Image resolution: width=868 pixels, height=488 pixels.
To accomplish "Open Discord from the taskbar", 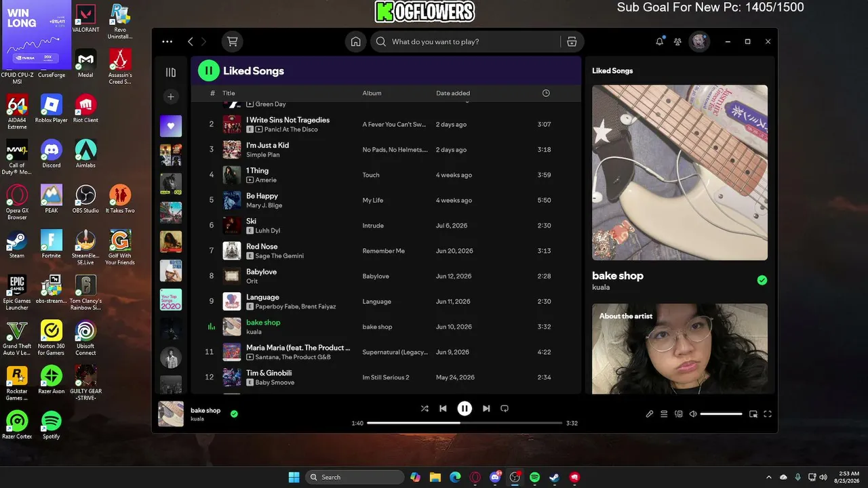I will click(x=495, y=477).
